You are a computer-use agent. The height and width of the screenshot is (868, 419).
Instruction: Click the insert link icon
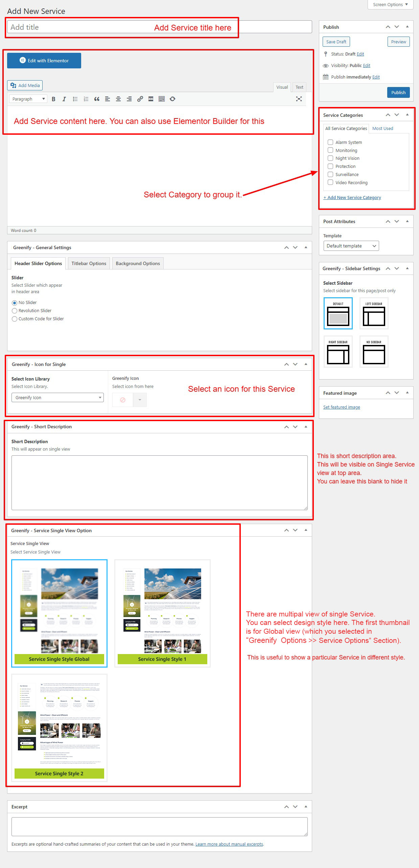pyautogui.click(x=140, y=99)
